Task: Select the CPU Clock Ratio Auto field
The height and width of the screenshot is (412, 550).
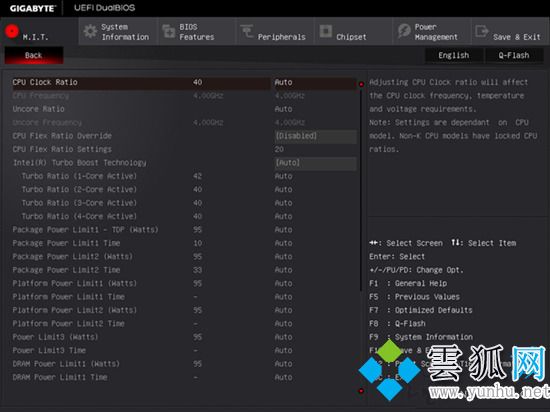Action: click(x=315, y=82)
